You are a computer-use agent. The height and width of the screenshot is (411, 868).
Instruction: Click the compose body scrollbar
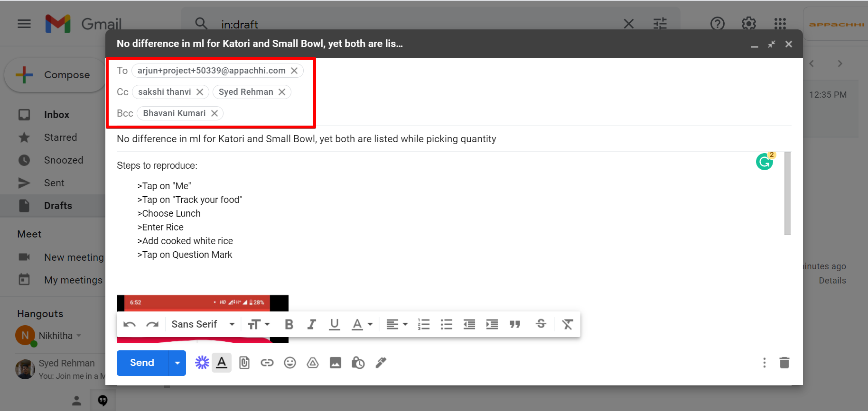click(788, 193)
